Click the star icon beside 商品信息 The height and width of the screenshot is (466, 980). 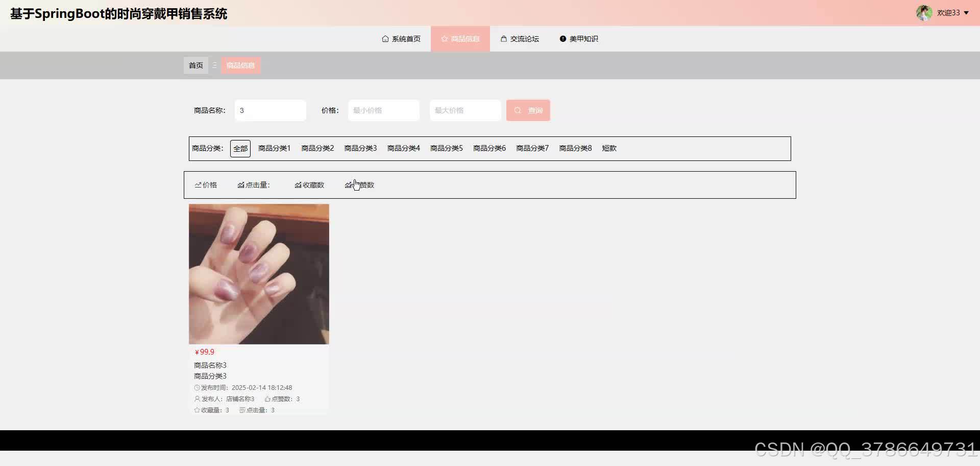(x=445, y=39)
